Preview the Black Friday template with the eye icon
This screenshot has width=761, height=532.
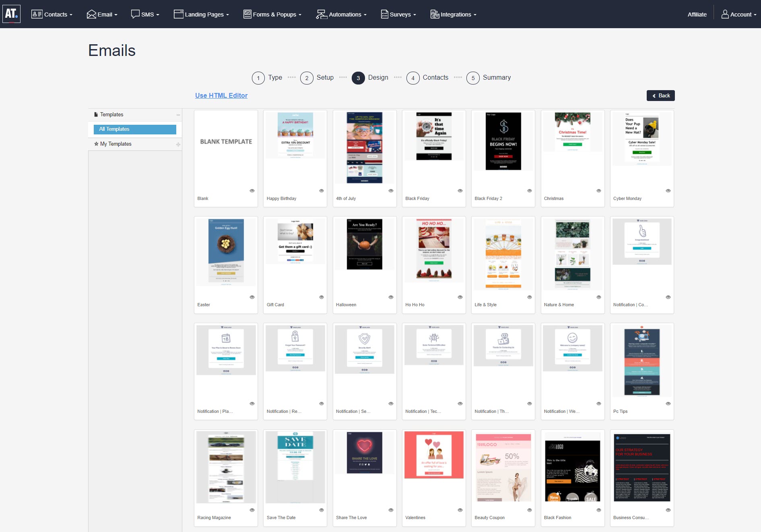point(460,191)
